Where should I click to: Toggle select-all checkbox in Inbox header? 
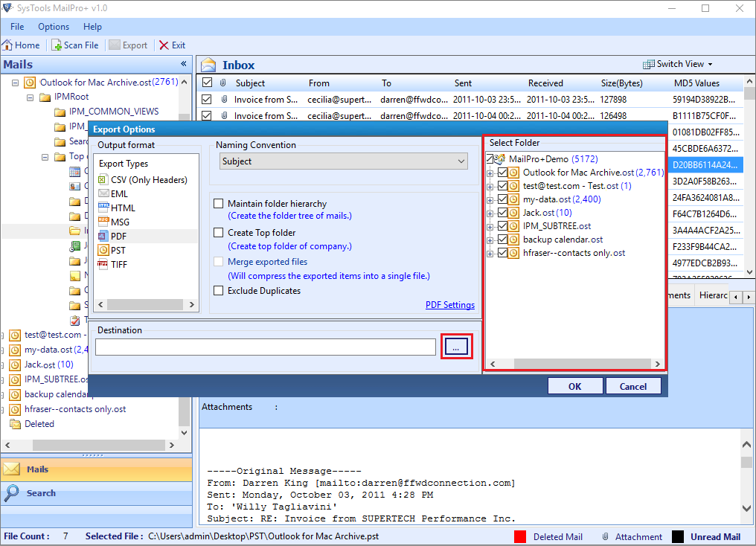click(x=208, y=83)
